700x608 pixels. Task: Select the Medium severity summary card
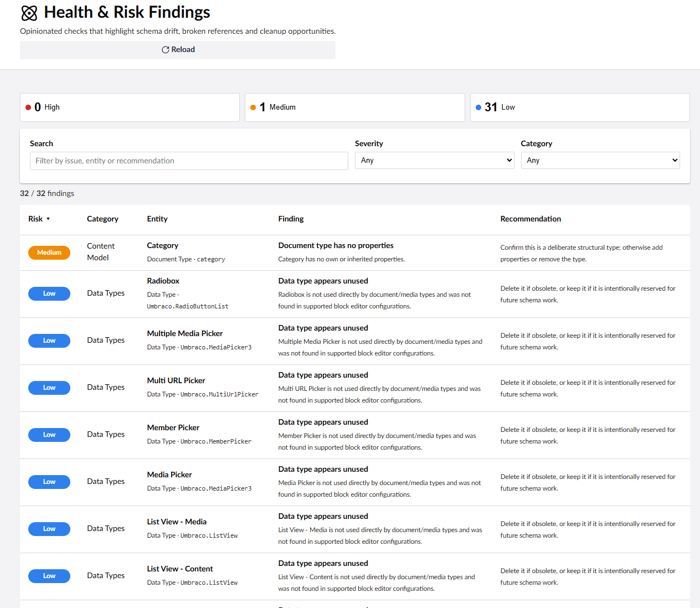click(354, 107)
